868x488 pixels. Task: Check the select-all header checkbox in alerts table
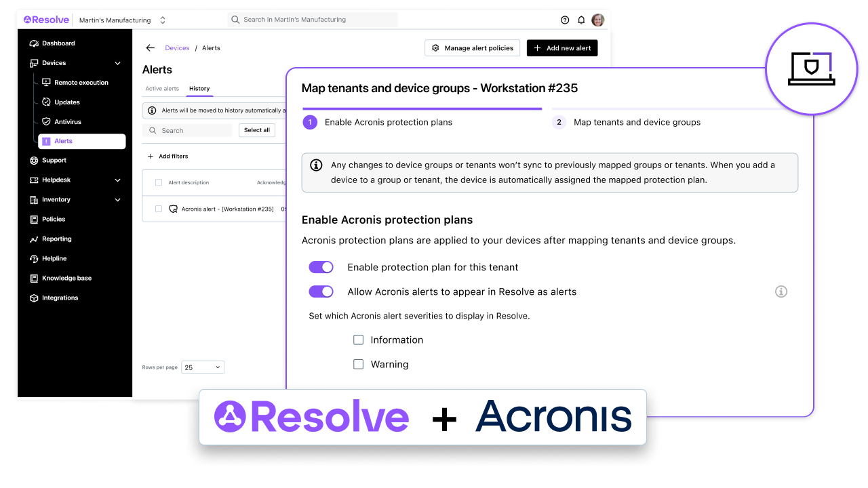[159, 182]
